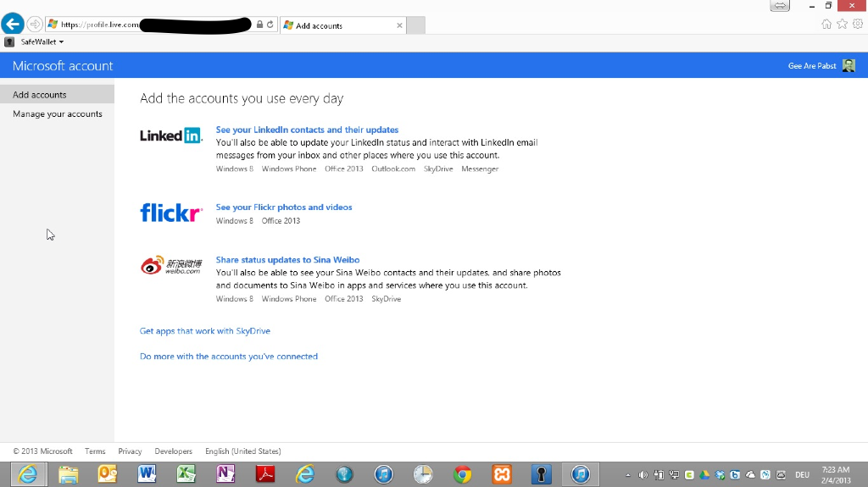This screenshot has height=487, width=868.
Task: Open the browser Tools gear icon
Action: pos(857,24)
